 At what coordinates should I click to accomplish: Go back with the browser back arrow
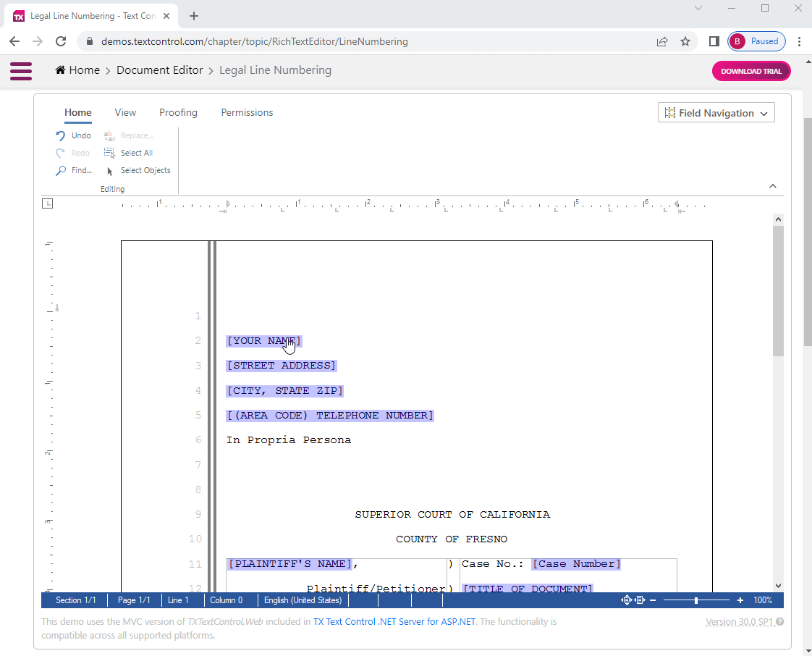point(14,41)
